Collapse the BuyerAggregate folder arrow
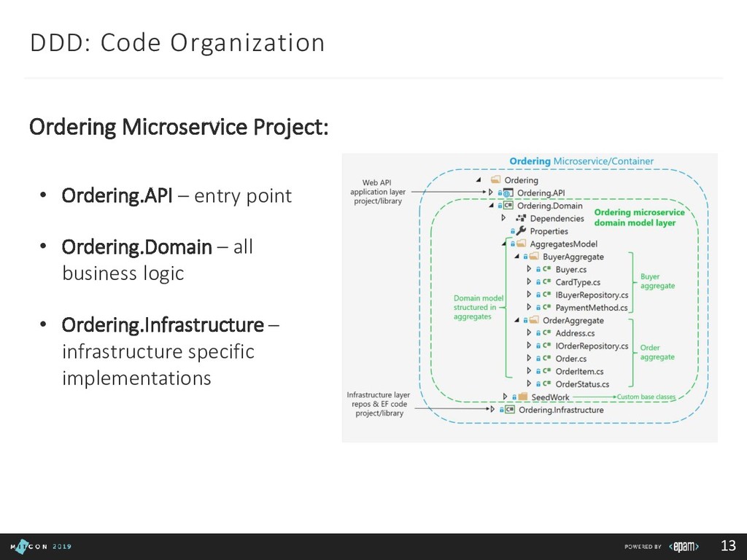 (x=517, y=257)
